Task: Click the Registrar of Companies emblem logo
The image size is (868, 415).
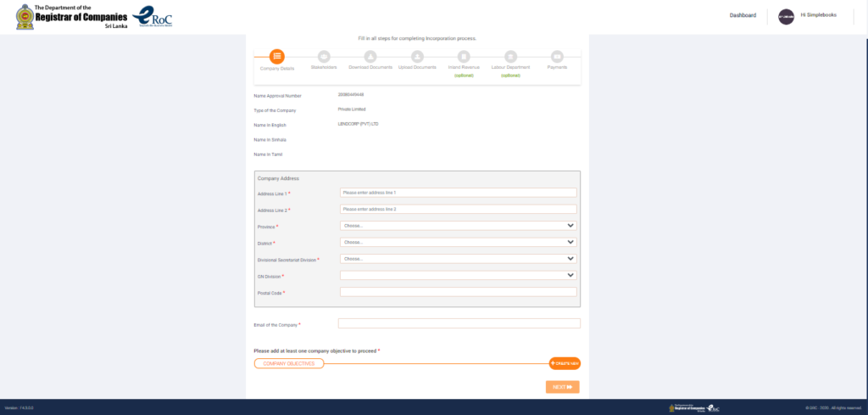Action: pyautogui.click(x=25, y=17)
